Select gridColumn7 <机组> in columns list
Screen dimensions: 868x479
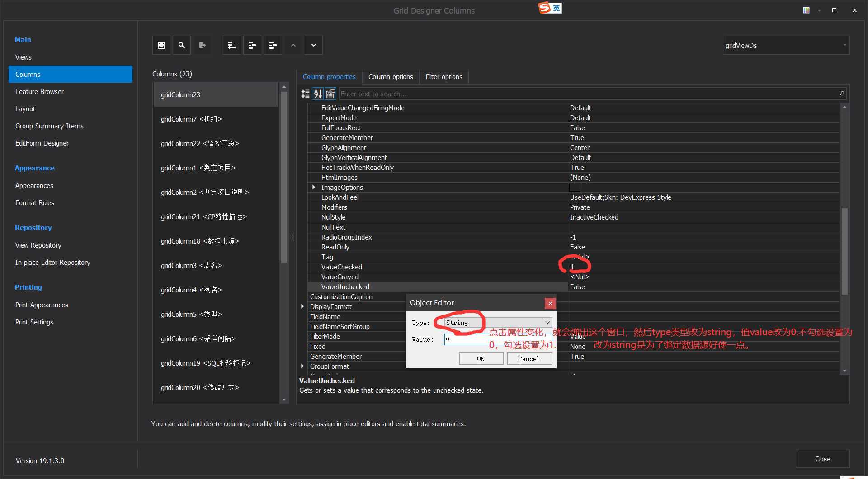216,119
